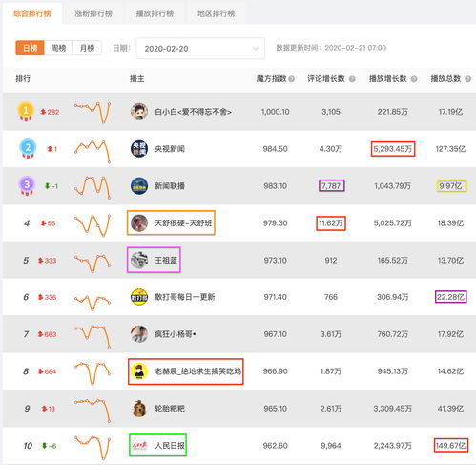Image resolution: width=476 pixels, height=465 pixels.
Task: View trend sparkline for 轮胎粑粑 row
Action: [93, 411]
